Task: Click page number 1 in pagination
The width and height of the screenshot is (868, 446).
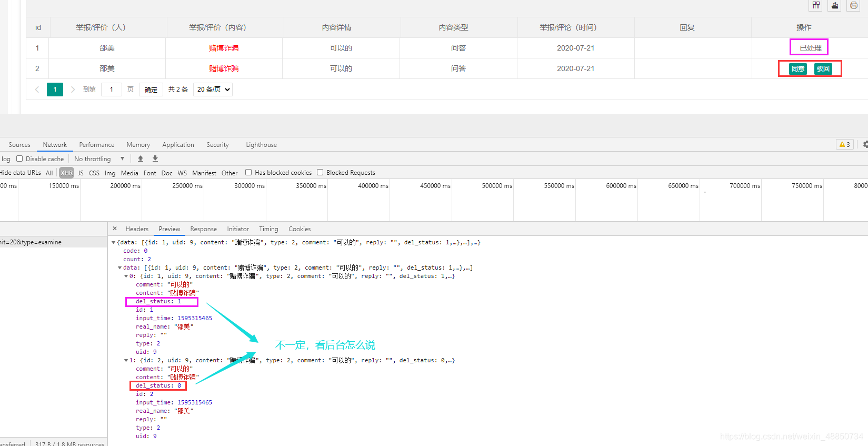Action: (55, 90)
